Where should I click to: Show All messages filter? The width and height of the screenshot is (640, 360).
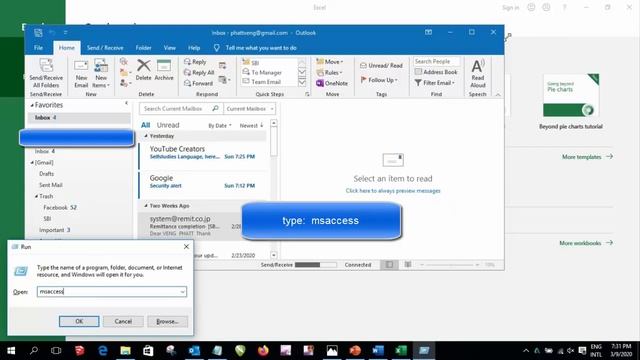[146, 125]
